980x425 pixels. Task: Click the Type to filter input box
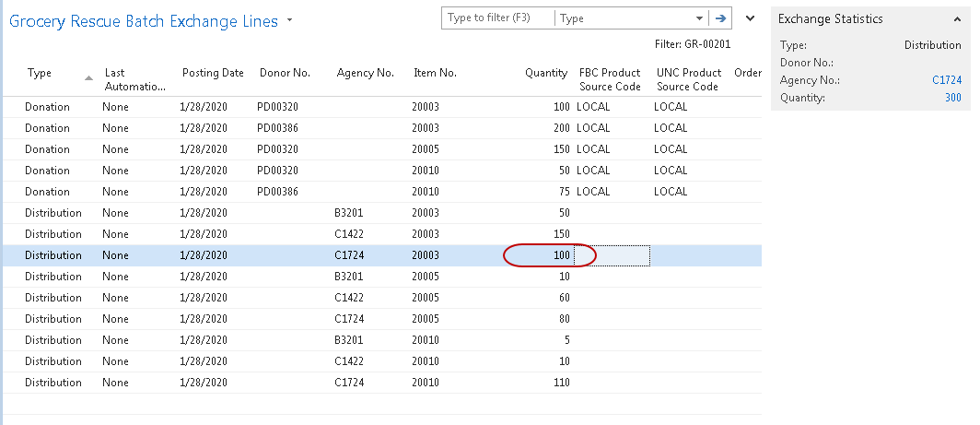(498, 18)
